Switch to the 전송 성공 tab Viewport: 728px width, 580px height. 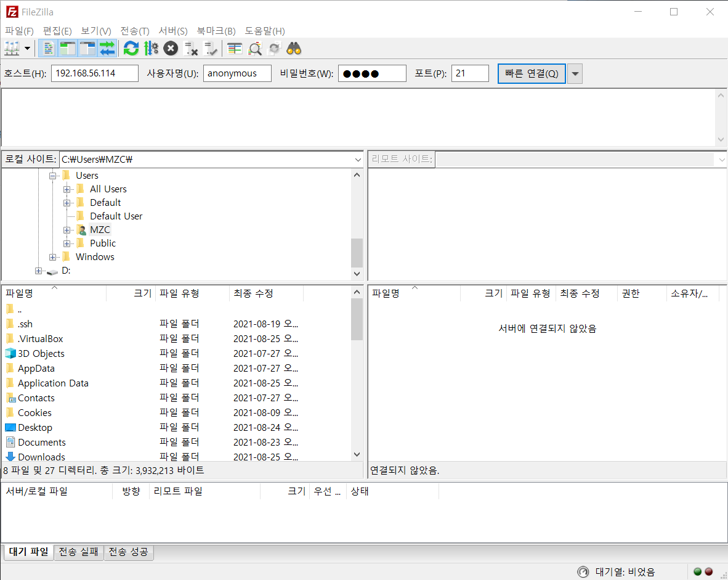pyautogui.click(x=128, y=552)
